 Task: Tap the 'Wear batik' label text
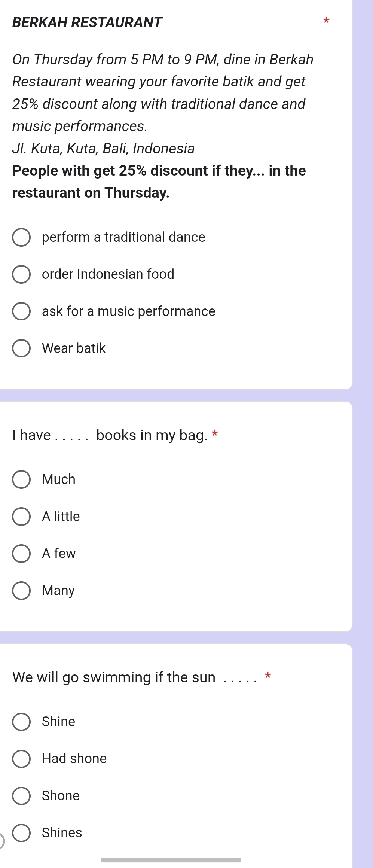(74, 348)
